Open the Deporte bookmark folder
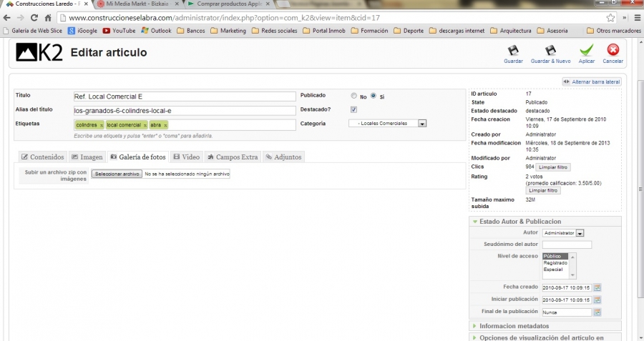The height and width of the screenshot is (341, 644). [x=409, y=31]
